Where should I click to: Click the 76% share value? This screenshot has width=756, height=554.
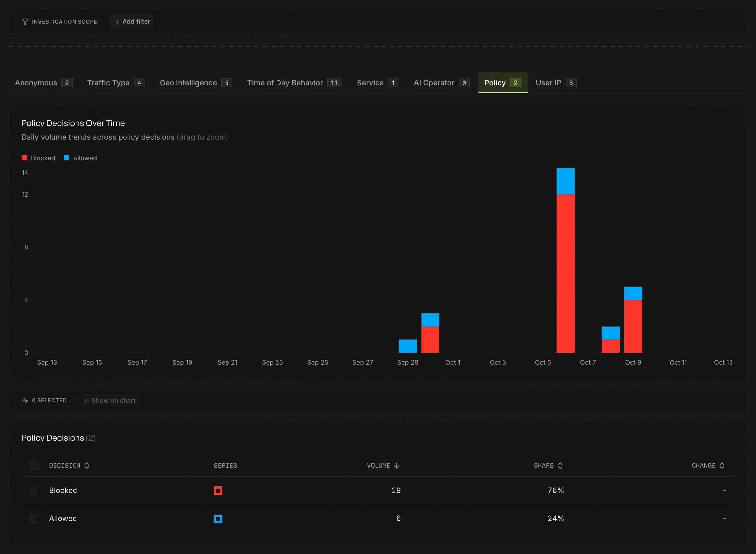(x=556, y=490)
